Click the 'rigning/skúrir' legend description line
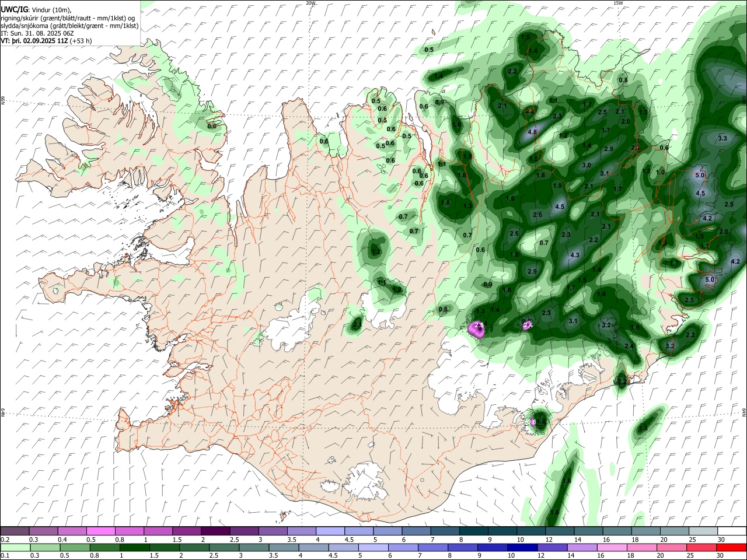This screenshot has height=560, width=747. 68,17
